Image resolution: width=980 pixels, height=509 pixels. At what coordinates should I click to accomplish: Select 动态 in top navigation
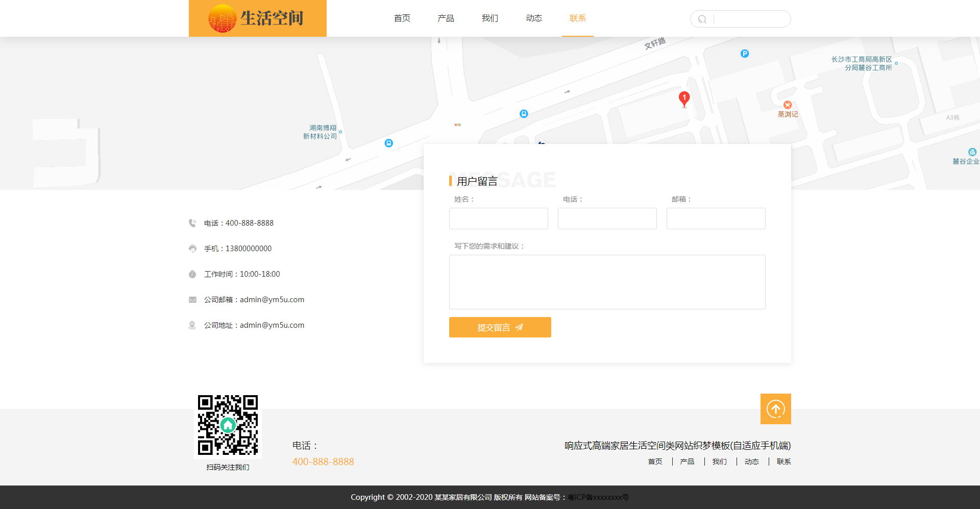534,18
